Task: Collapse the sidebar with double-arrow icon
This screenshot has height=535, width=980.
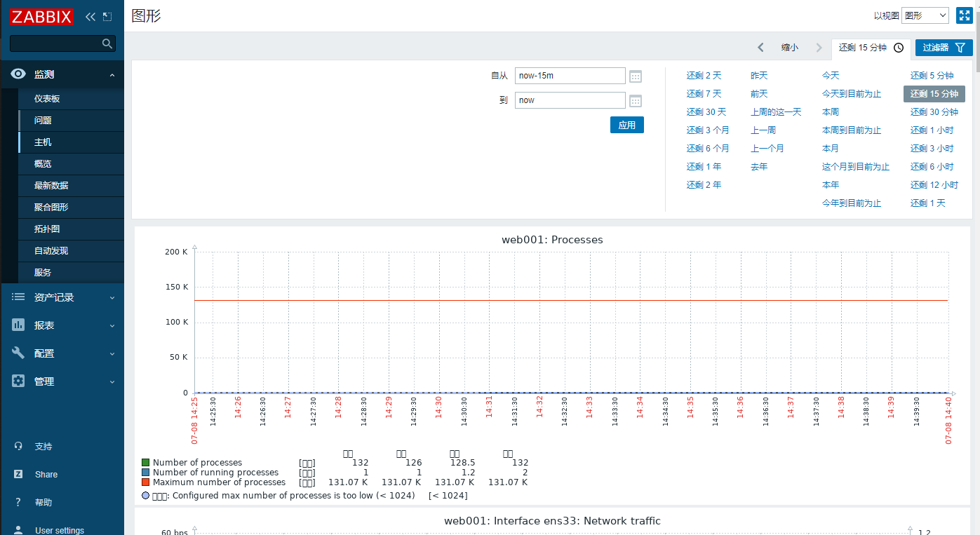Action: tap(90, 16)
